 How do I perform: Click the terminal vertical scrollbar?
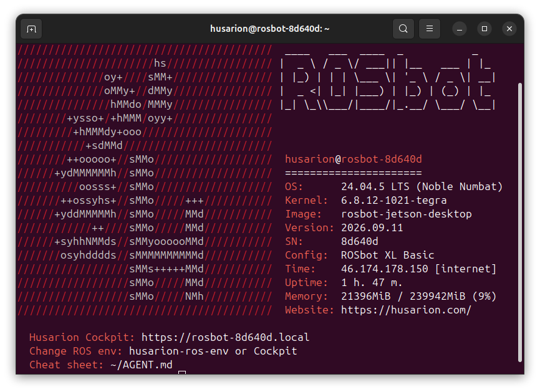click(520, 222)
